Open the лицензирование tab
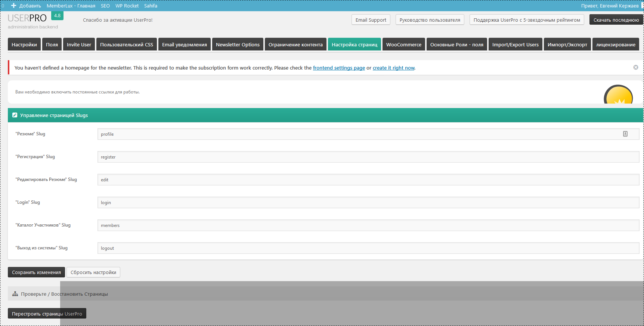 (x=616, y=44)
